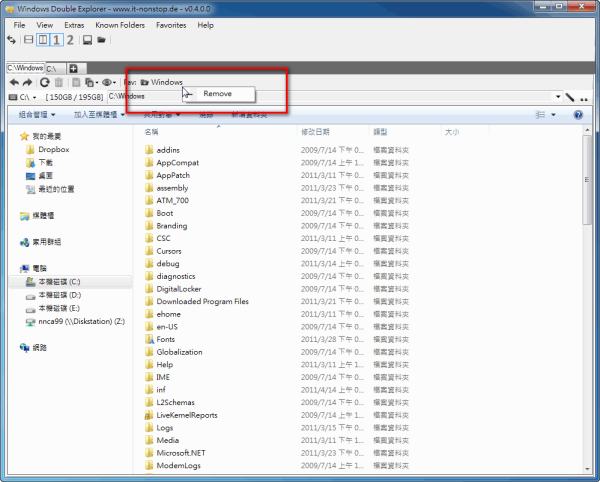Select the Microsoft.NET folder
Screen dimensions: 600x482
[175, 453]
